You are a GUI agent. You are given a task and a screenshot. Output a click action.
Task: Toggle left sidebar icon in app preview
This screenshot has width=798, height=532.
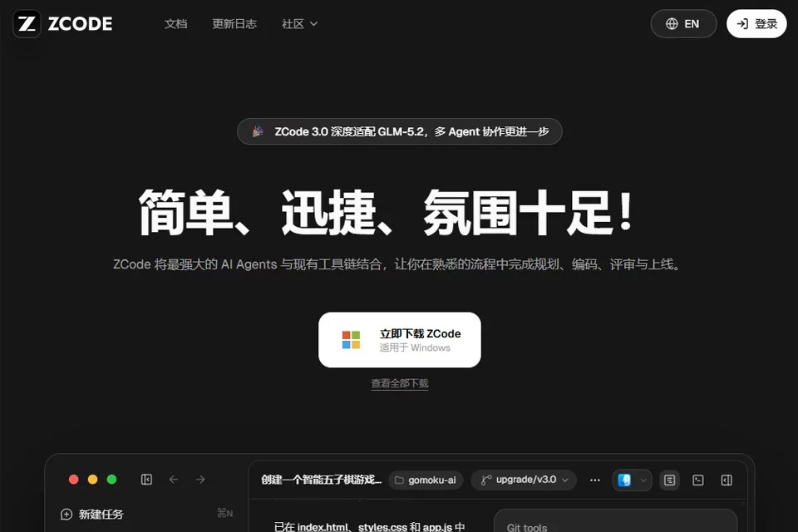click(x=146, y=480)
